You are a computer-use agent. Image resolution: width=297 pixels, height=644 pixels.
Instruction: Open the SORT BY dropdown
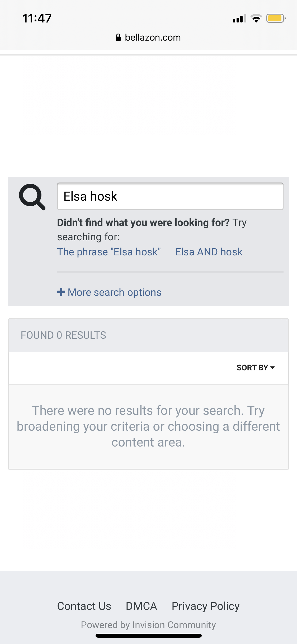click(x=256, y=368)
